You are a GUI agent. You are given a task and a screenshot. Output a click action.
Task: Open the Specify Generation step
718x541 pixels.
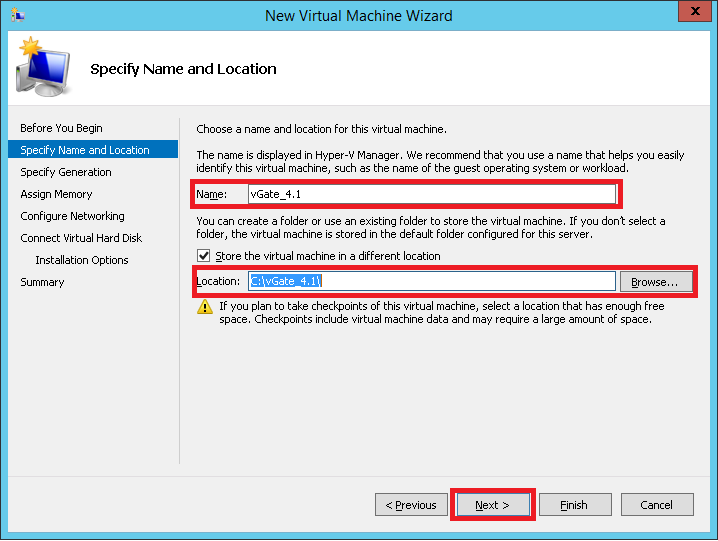pos(66,172)
